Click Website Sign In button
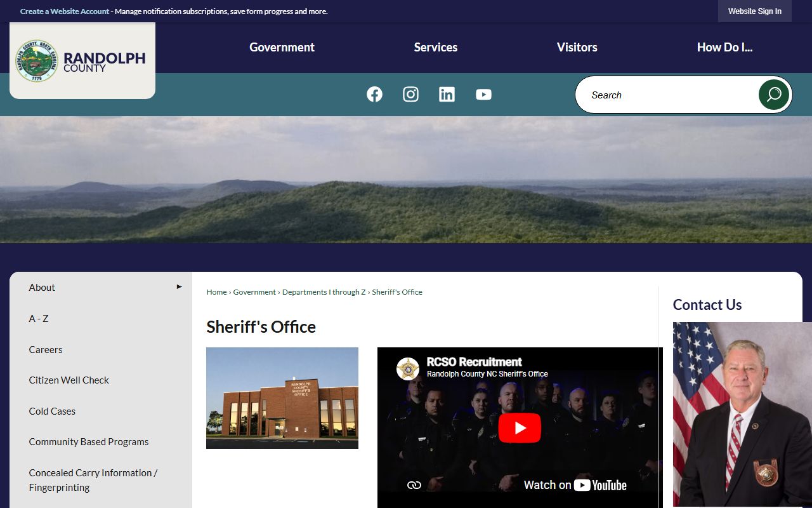 point(755,11)
